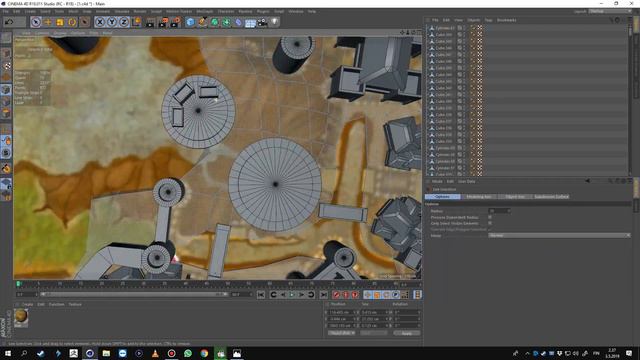Screen dimensions: 640x360
Task: Click the Render View clapperboard icon
Action: coord(150,22)
